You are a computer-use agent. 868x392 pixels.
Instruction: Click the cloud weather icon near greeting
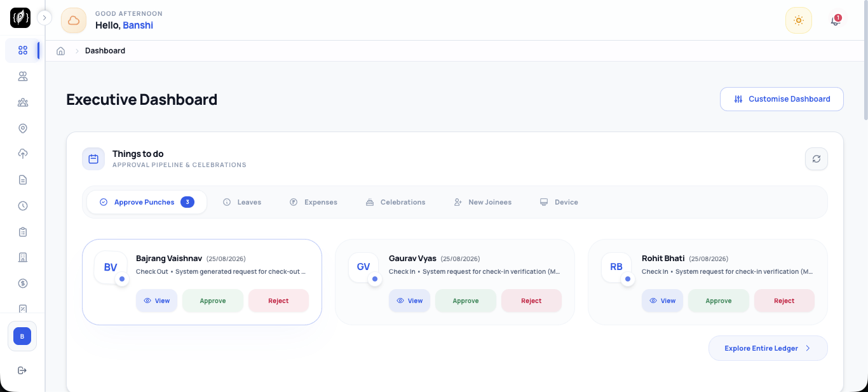(x=74, y=20)
